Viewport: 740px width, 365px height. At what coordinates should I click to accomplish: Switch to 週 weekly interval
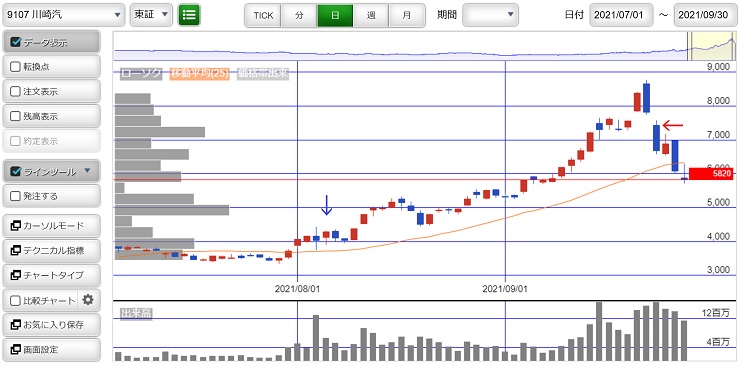pyautogui.click(x=371, y=16)
